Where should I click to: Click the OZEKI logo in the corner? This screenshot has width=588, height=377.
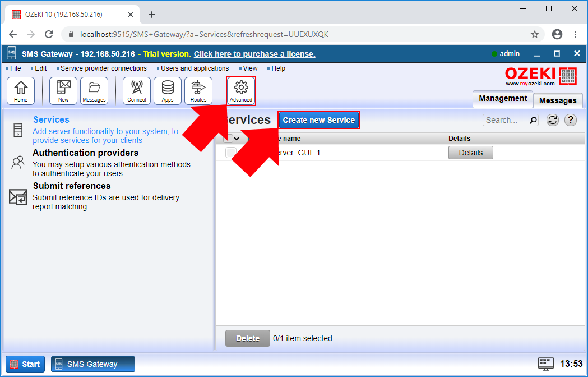[x=540, y=76]
